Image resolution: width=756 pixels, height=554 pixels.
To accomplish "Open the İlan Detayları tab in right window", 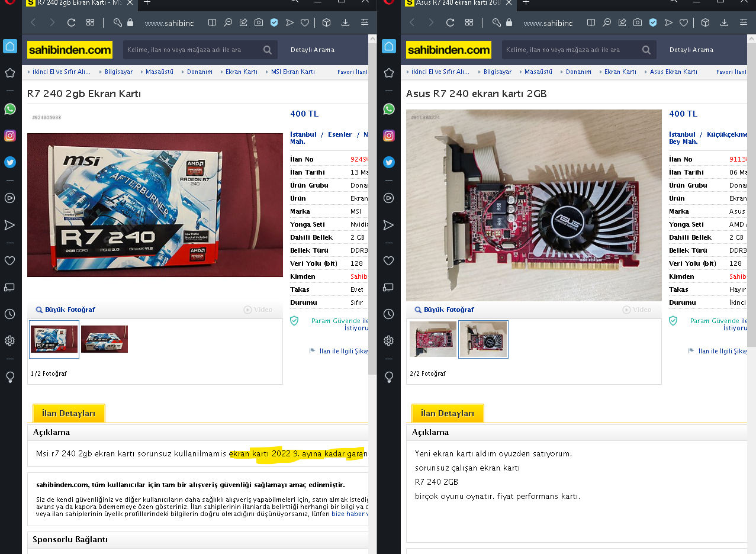I will coord(448,413).
